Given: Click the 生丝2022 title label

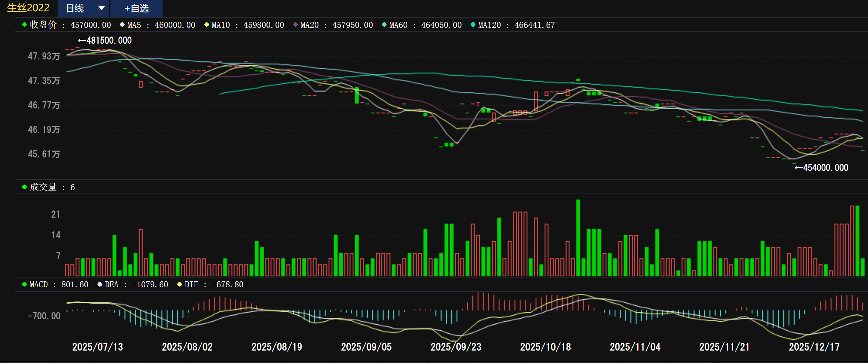Looking at the screenshot, I should [x=28, y=8].
